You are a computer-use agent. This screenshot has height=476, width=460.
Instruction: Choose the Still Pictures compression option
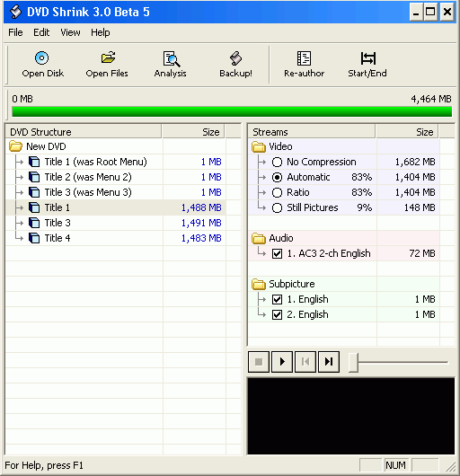pos(277,208)
